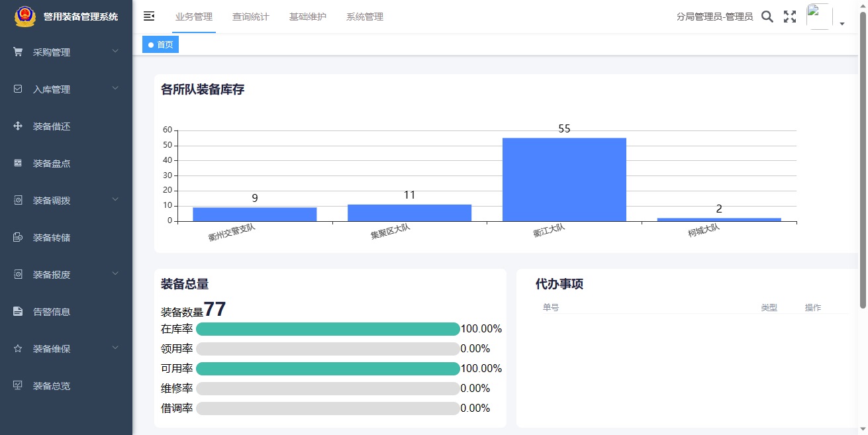
Task: Click the 入库管理 inbox icon
Action: point(17,89)
